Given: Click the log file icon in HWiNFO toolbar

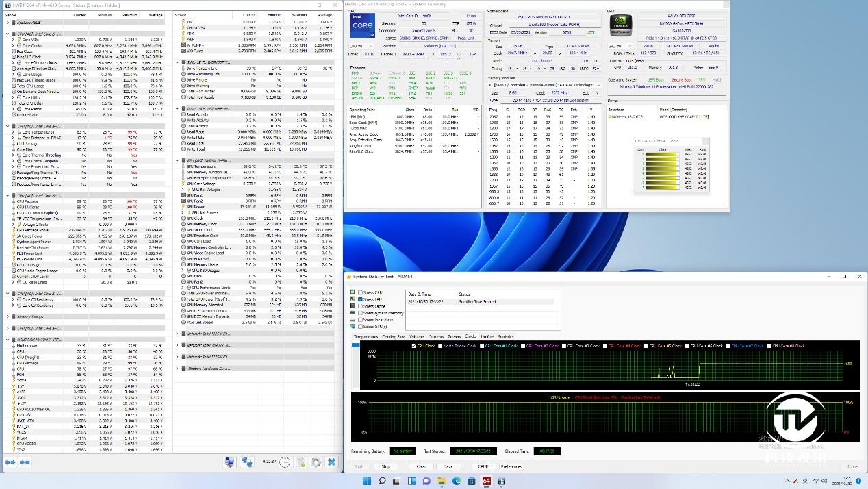Looking at the screenshot, I should click(300, 462).
